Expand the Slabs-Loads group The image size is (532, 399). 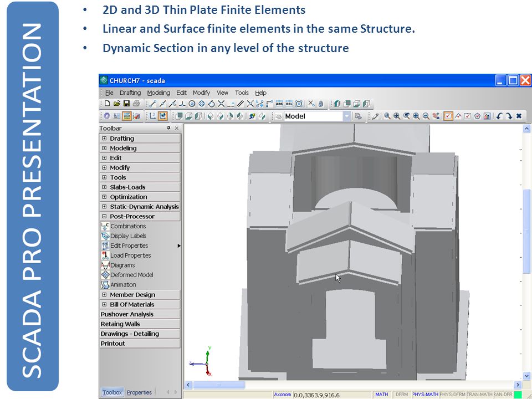click(x=104, y=187)
